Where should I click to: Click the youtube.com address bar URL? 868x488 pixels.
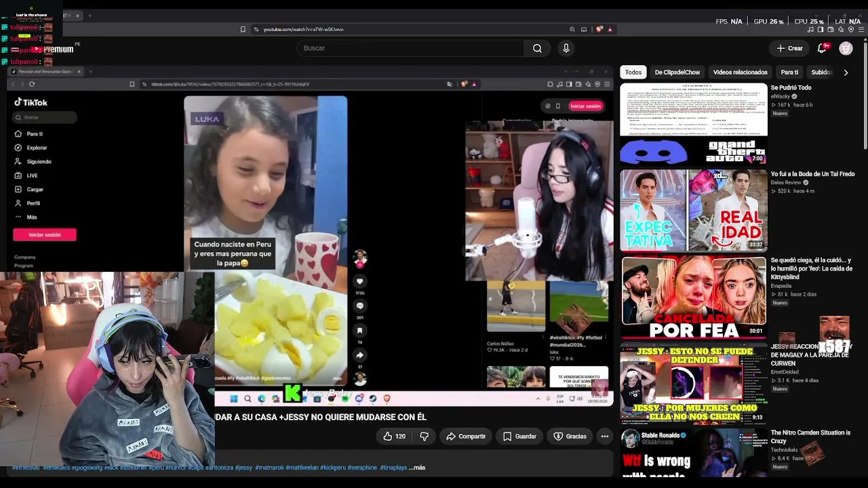point(303,29)
